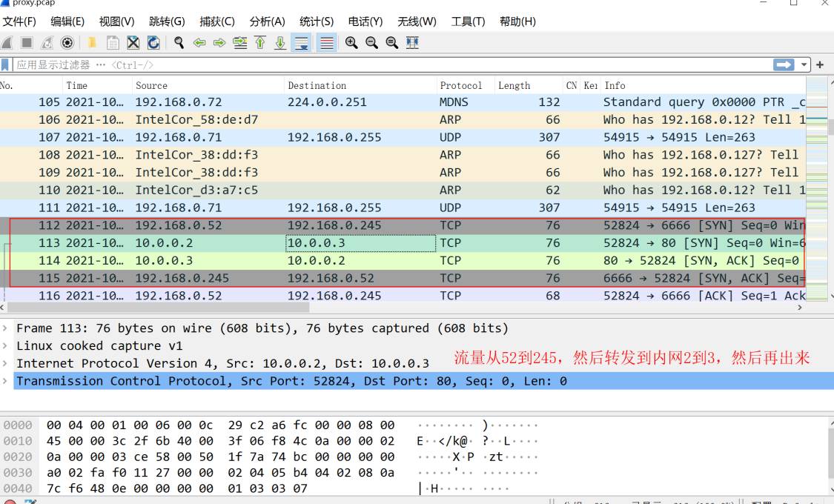This screenshot has width=834, height=504.
Task: Toggle packet colorization rules button
Action: point(326,43)
